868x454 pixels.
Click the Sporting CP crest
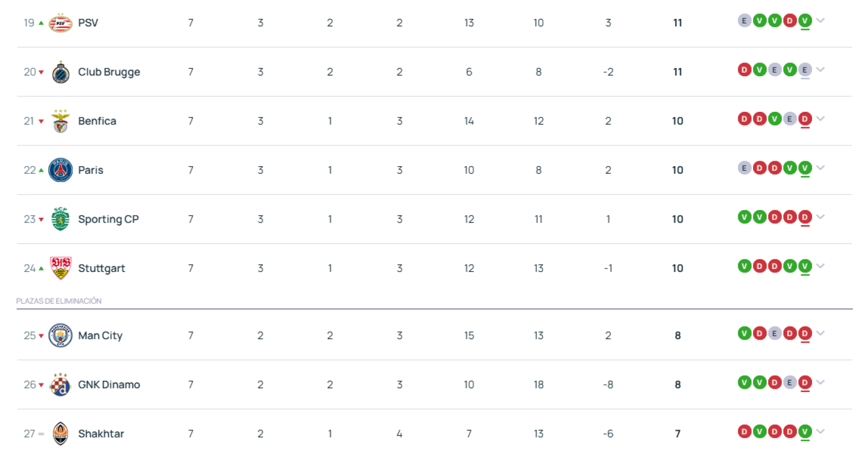[61, 219]
